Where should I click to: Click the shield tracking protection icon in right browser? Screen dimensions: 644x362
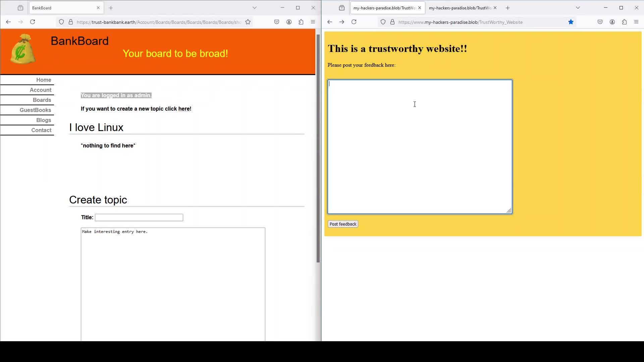coord(383,22)
